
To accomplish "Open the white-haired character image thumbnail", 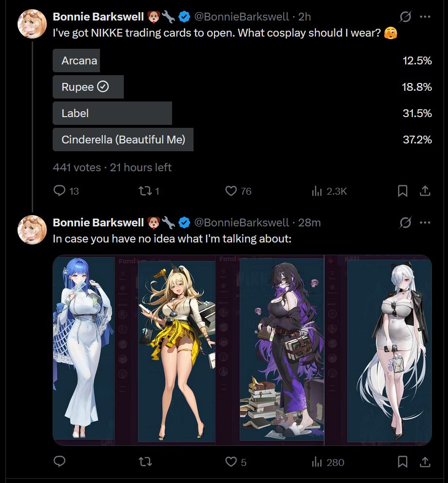I will 389,350.
